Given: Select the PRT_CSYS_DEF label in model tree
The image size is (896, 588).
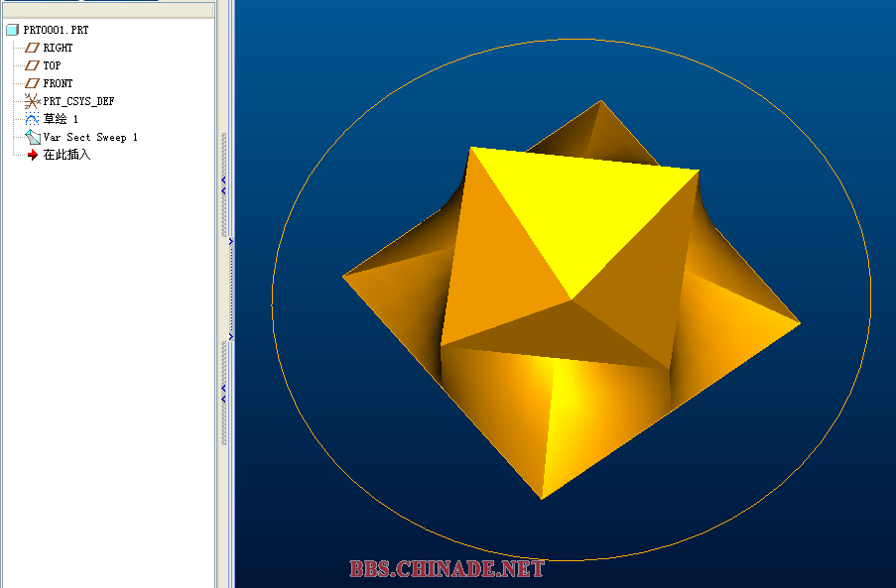Looking at the screenshot, I should 78,101.
